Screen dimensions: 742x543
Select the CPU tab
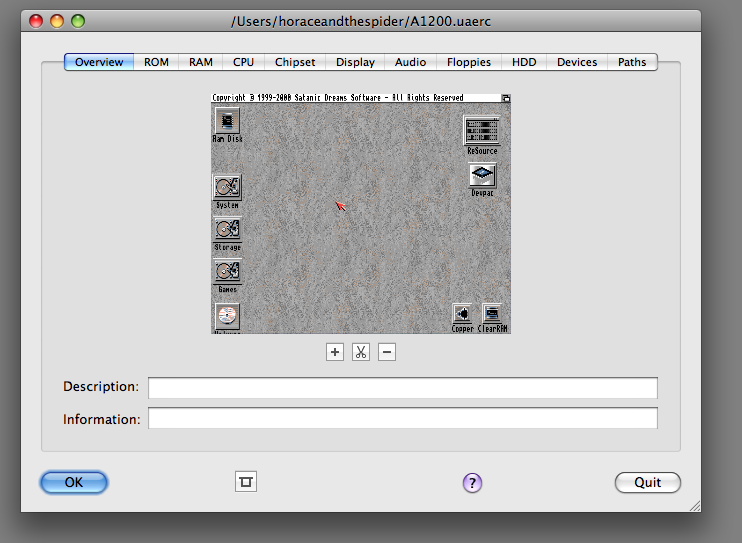[243, 62]
